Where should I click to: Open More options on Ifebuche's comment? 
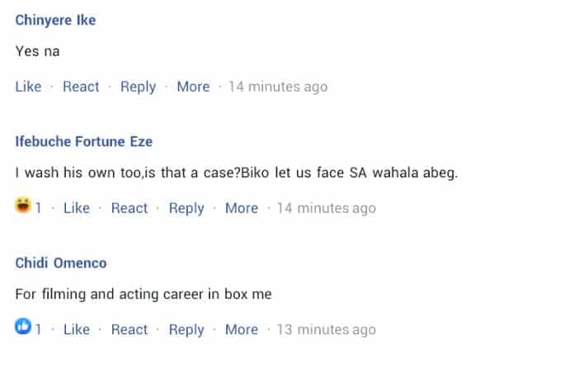pos(242,208)
